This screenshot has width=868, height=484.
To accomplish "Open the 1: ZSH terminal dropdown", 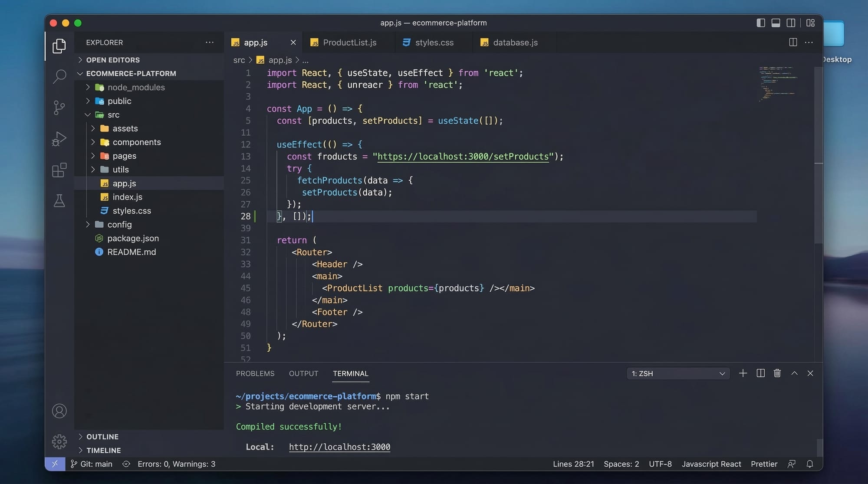I will (x=678, y=373).
